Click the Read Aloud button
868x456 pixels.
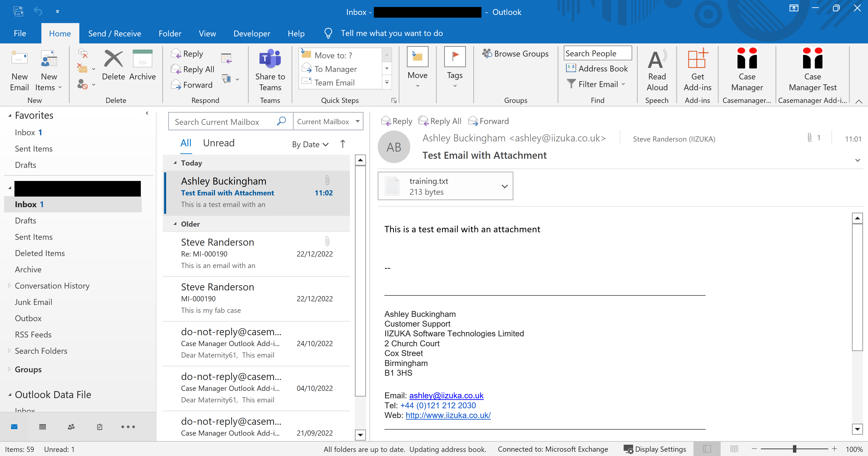pyautogui.click(x=657, y=70)
